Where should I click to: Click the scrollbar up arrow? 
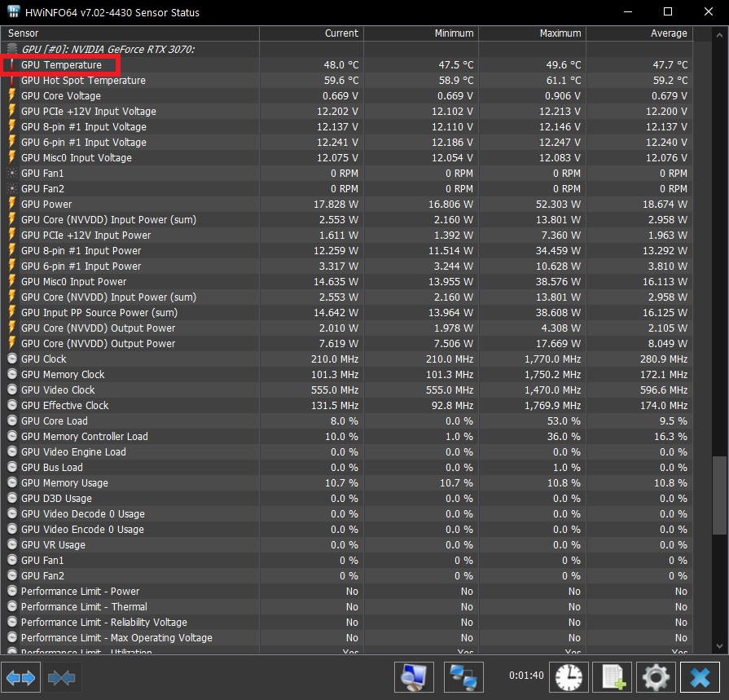tap(719, 35)
